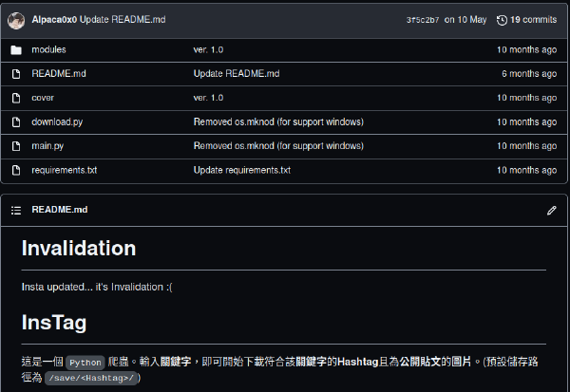Open the commit history clock icon

(502, 20)
